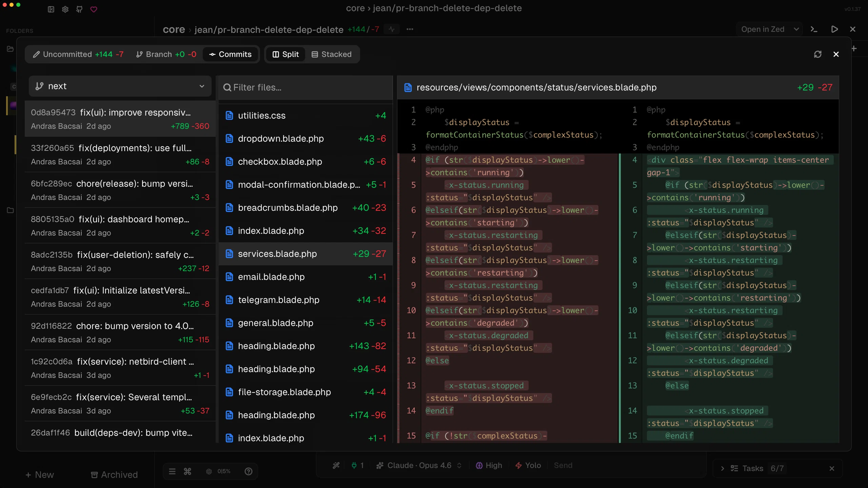Open terminal icon next to Open in Zed
The image size is (868, 488).
814,29
